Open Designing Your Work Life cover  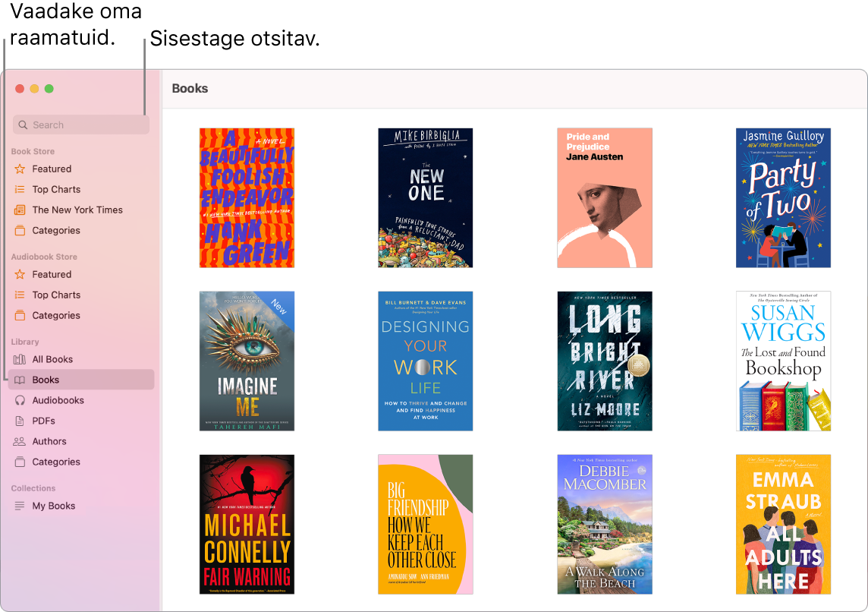click(x=426, y=361)
